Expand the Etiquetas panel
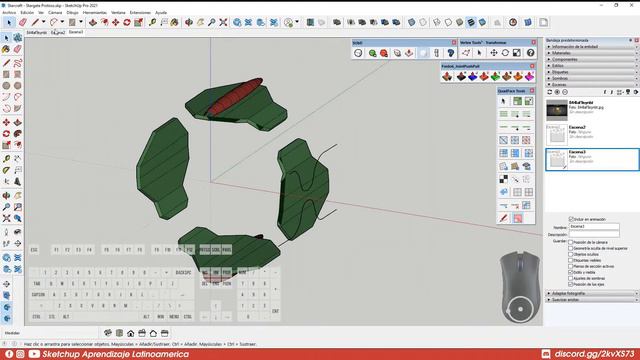The width and height of the screenshot is (640, 360). (592, 72)
